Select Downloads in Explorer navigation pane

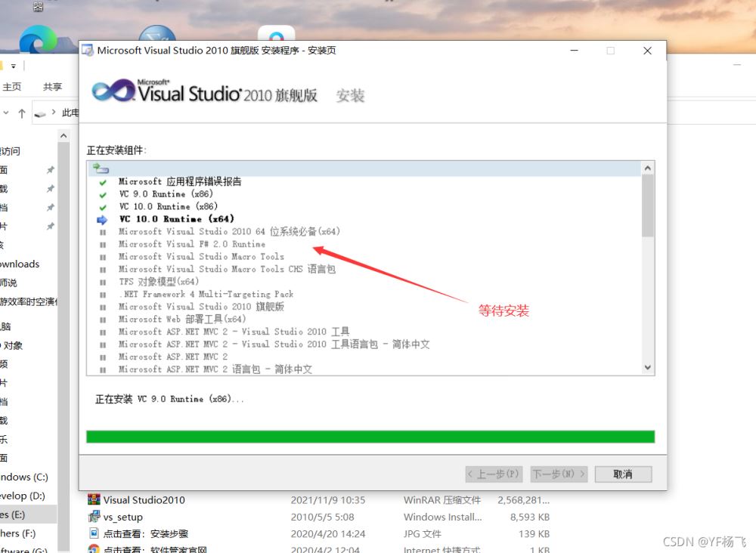pyautogui.click(x=20, y=264)
